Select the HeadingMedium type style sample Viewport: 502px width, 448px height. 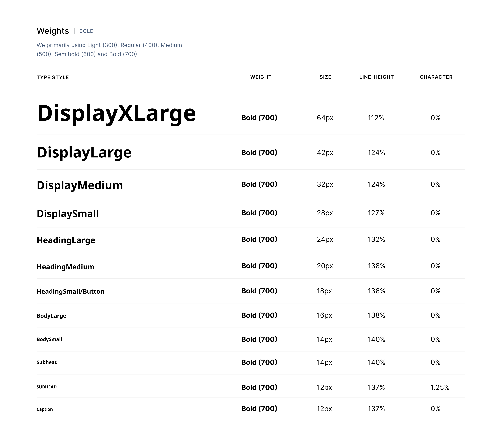tap(65, 267)
